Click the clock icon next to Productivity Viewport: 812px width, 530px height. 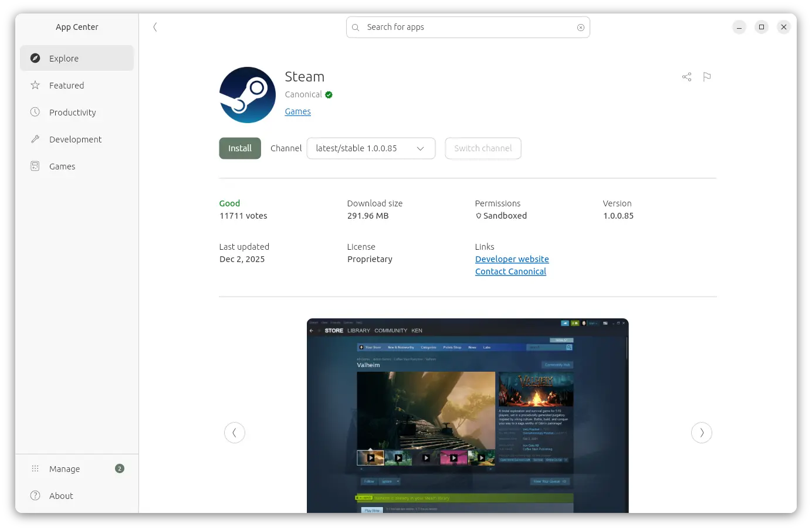(x=35, y=112)
